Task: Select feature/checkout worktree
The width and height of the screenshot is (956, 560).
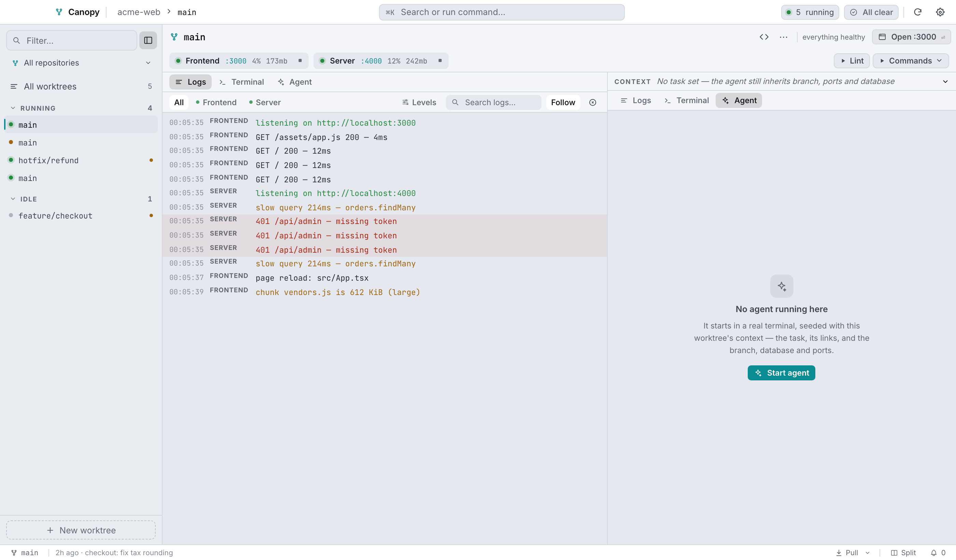Action: [81, 215]
